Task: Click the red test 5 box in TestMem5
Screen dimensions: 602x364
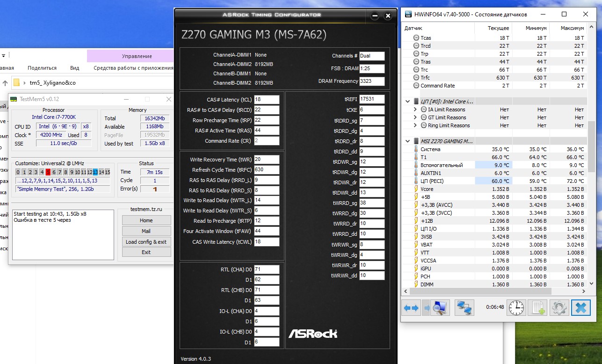Action: (x=48, y=172)
